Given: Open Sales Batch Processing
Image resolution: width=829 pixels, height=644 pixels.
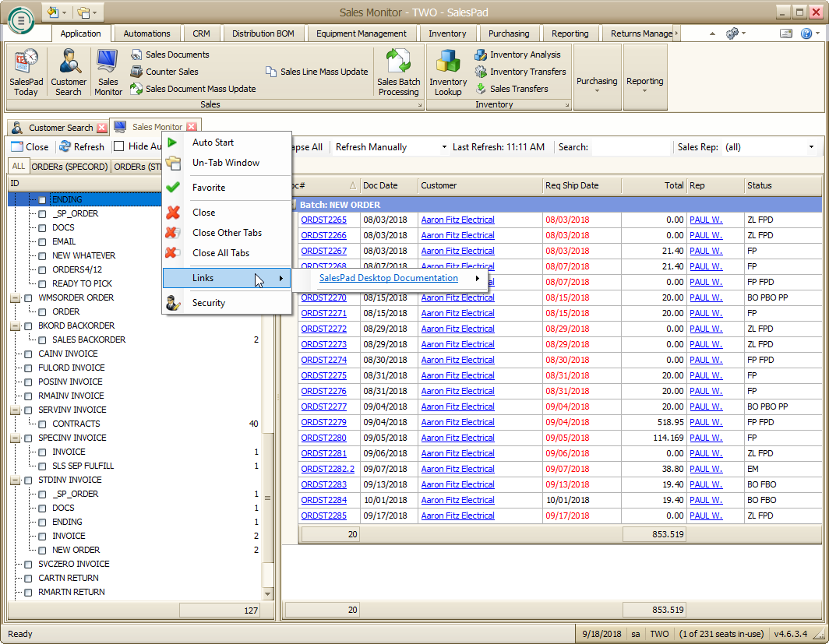Looking at the screenshot, I should point(398,72).
